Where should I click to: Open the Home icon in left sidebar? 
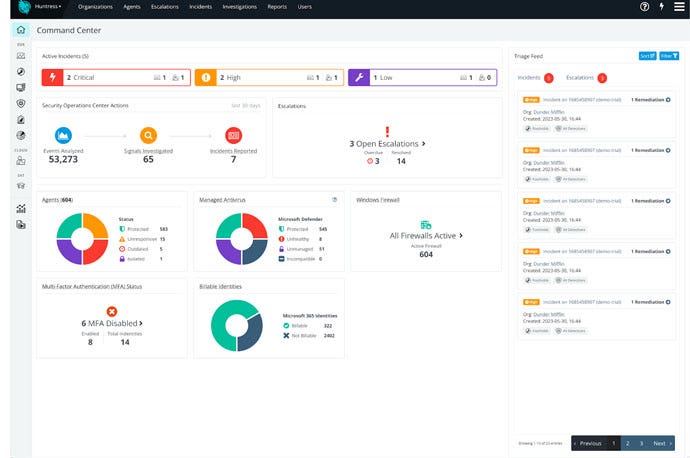point(20,30)
